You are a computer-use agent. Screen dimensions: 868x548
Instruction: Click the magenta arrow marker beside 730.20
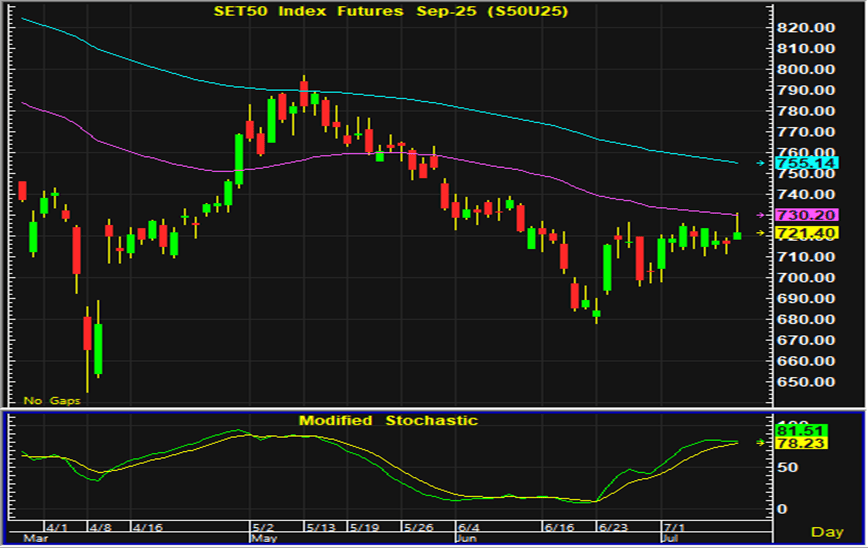tap(759, 215)
